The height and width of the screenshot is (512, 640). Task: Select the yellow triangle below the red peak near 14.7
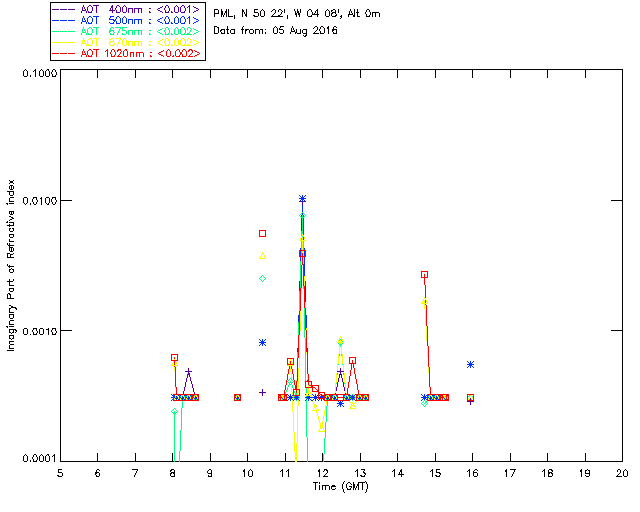tap(424, 302)
